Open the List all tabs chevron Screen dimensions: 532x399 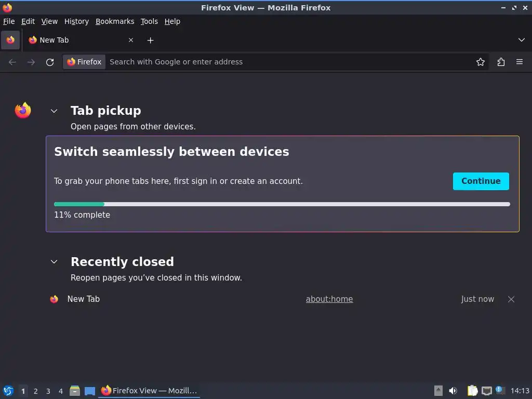tap(522, 40)
